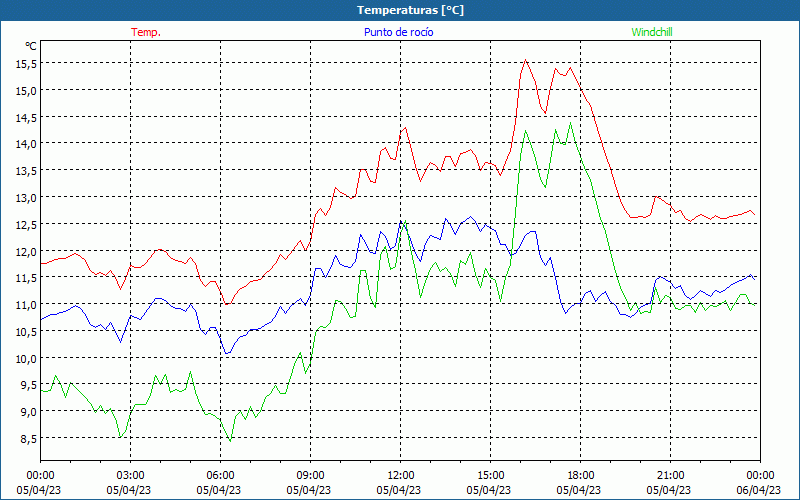Viewport: 800px width, 500px height.
Task: Click the red Temp. legend label
Action: pos(146,32)
